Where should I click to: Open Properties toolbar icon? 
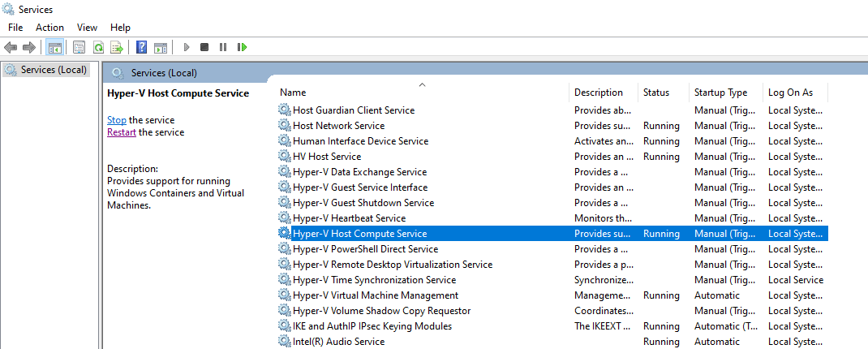click(x=79, y=47)
